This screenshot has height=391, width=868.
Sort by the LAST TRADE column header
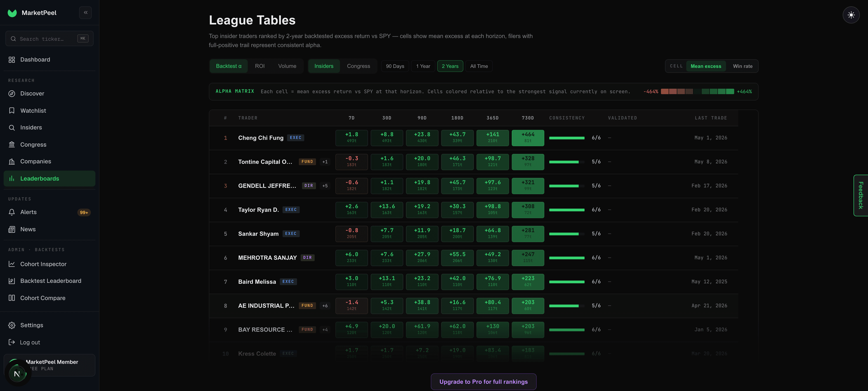click(x=711, y=118)
